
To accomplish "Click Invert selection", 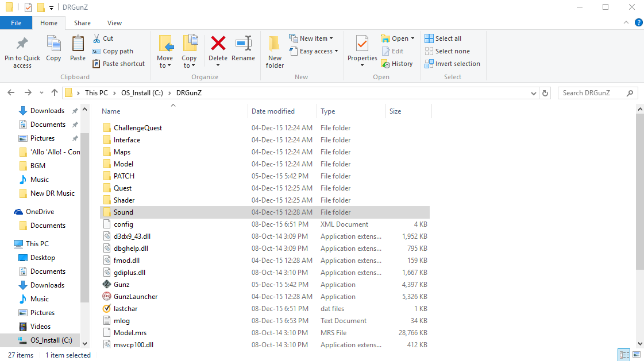I will pyautogui.click(x=452, y=64).
